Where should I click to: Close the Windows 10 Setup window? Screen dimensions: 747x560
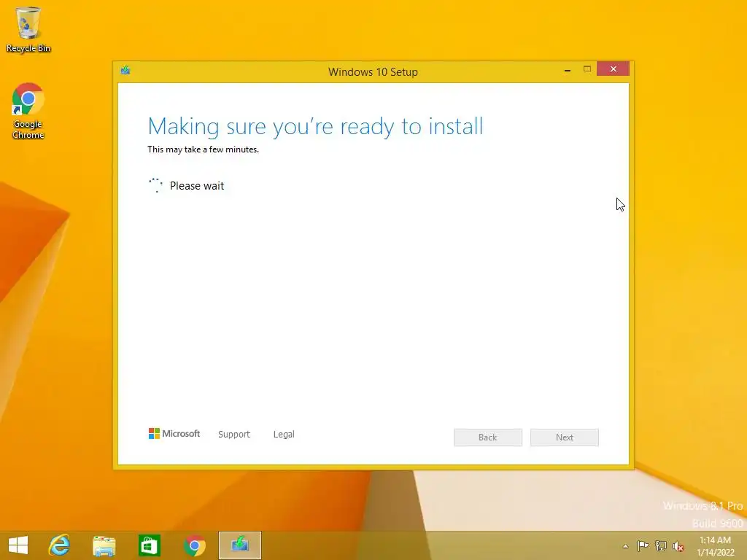point(613,69)
